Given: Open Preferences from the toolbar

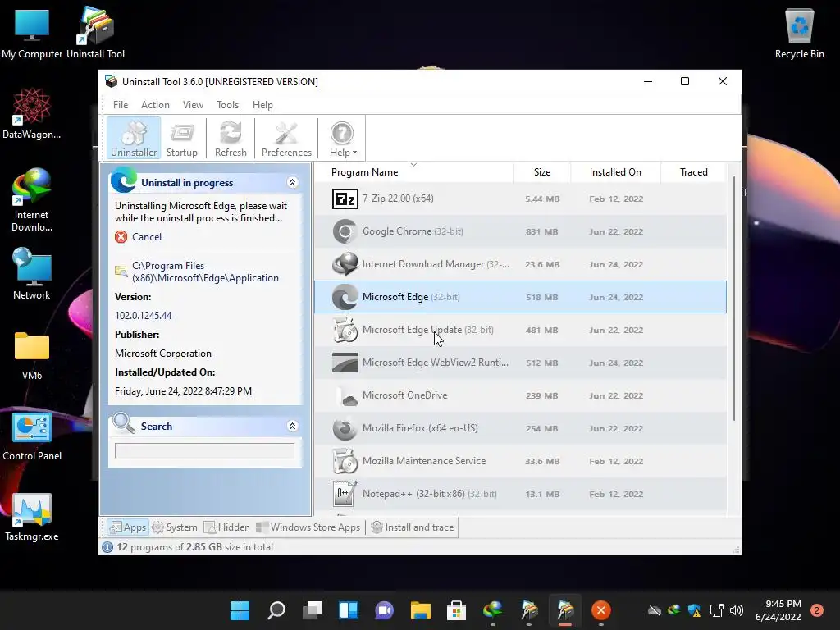Looking at the screenshot, I should pos(286,138).
